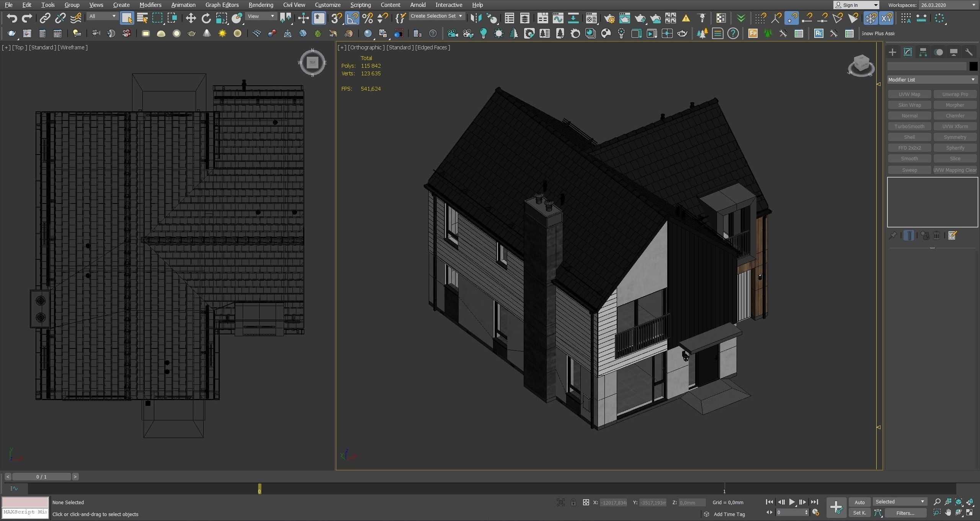Open the Time Configuration clock icon

815,513
